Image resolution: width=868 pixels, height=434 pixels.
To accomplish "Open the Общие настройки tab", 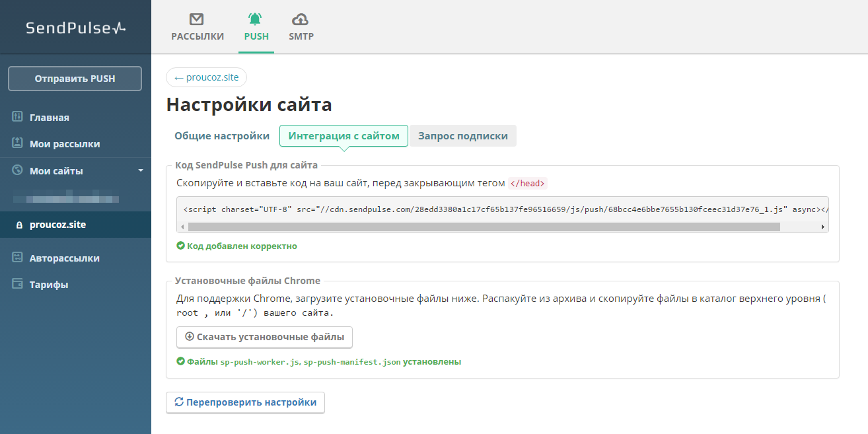I will (x=222, y=135).
